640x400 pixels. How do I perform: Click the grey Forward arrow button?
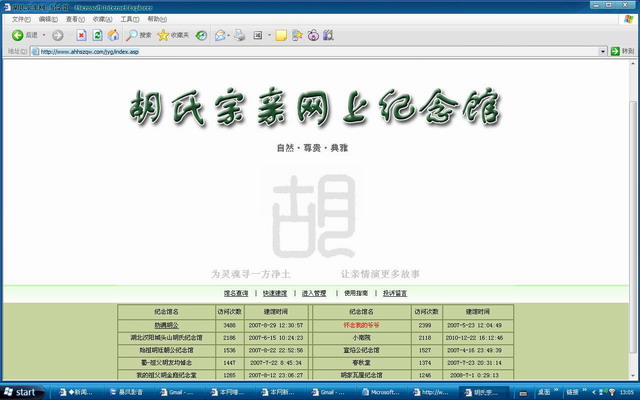[x=58, y=36]
